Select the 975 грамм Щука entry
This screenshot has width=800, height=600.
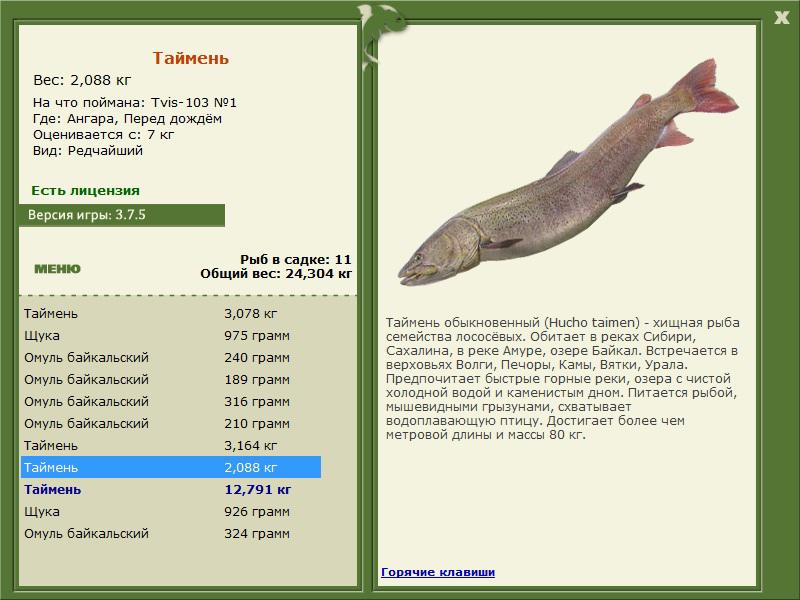click(x=171, y=335)
